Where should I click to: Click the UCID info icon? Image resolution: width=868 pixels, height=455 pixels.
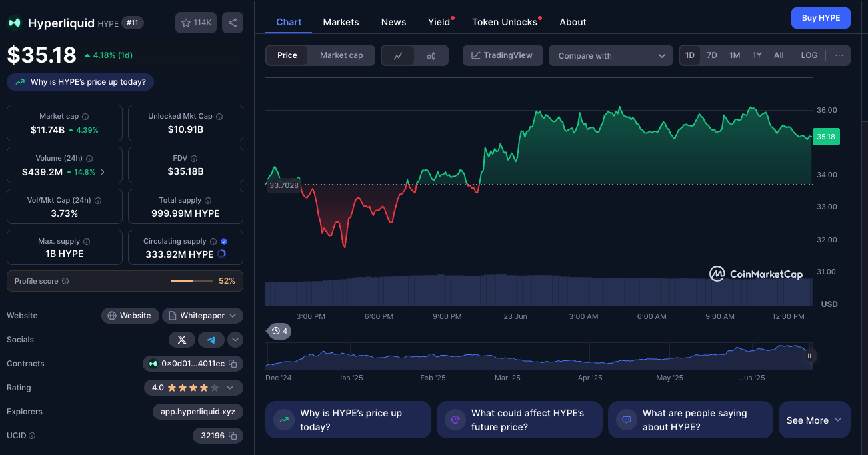pos(32,436)
